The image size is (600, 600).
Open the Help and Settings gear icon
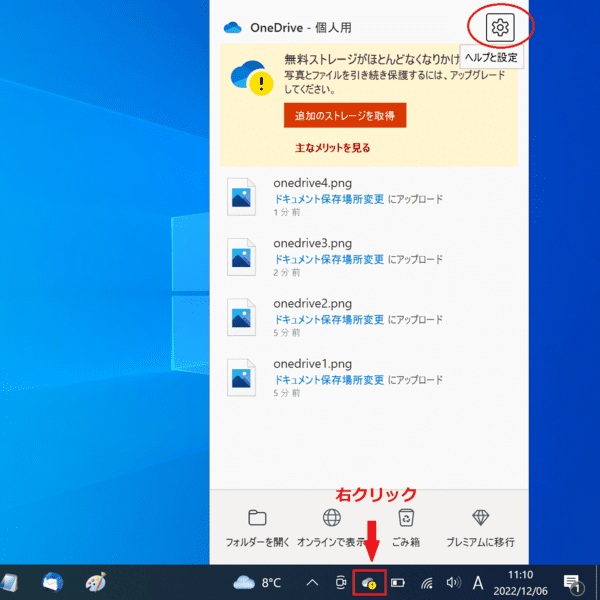[x=500, y=27]
